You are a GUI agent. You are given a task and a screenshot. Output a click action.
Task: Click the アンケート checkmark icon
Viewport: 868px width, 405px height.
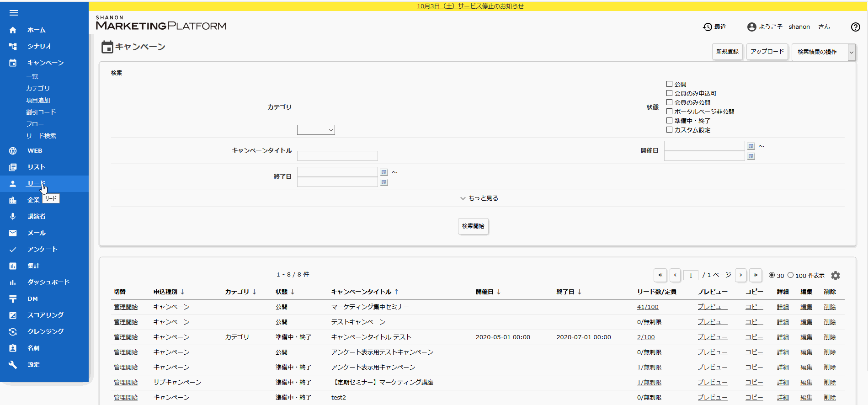tap(13, 250)
